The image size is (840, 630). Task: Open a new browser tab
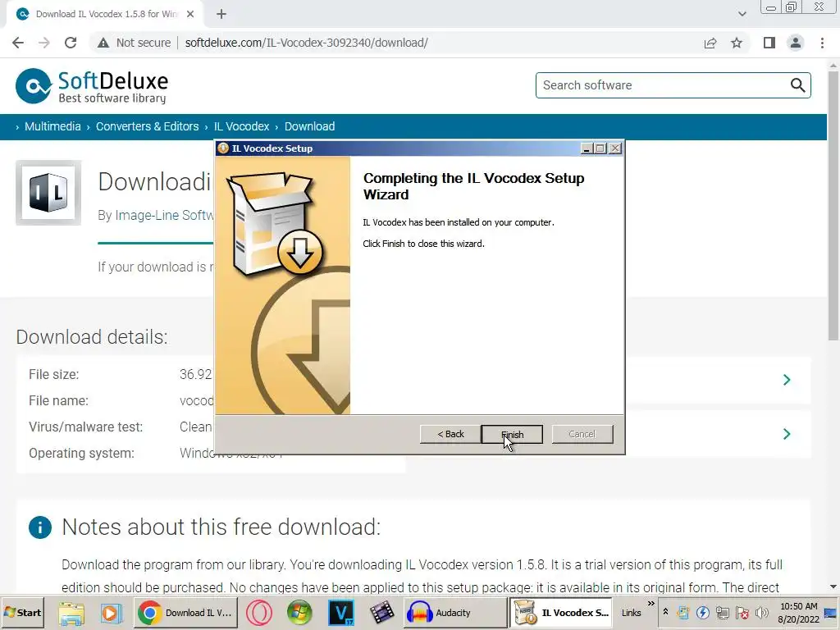tap(221, 15)
